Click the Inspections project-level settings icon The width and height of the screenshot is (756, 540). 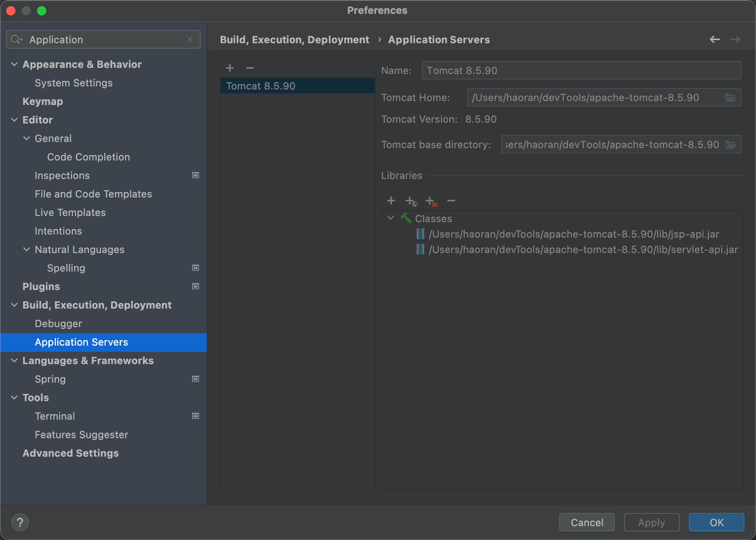click(x=196, y=175)
